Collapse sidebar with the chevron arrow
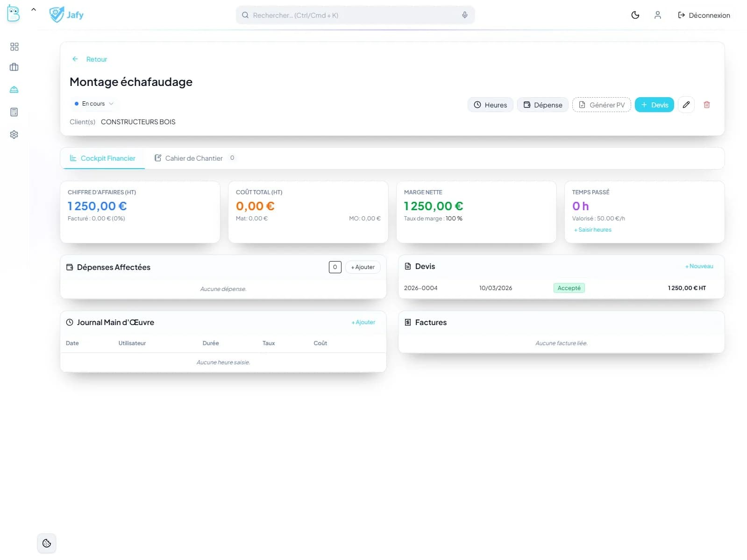747x560 pixels. [x=34, y=10]
